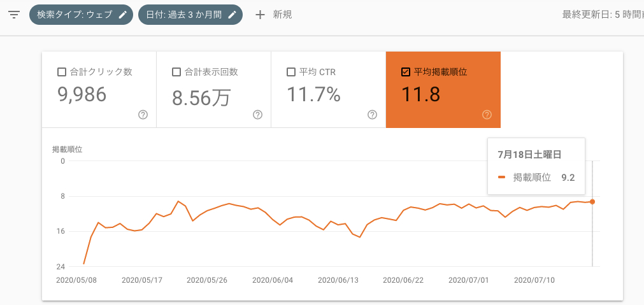Edit the 日付: 過去 3 か月間 pencil icon
The height and width of the screenshot is (305, 644).
pos(232,15)
